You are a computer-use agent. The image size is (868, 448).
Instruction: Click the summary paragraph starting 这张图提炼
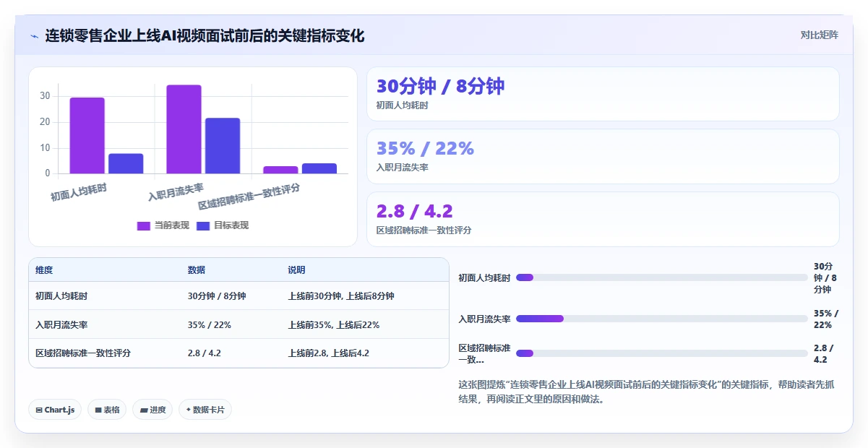click(x=646, y=392)
